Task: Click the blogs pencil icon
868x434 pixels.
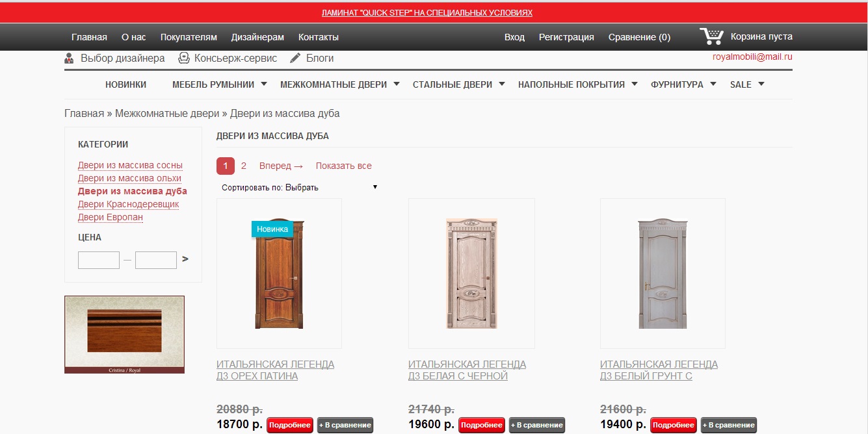Action: click(295, 58)
